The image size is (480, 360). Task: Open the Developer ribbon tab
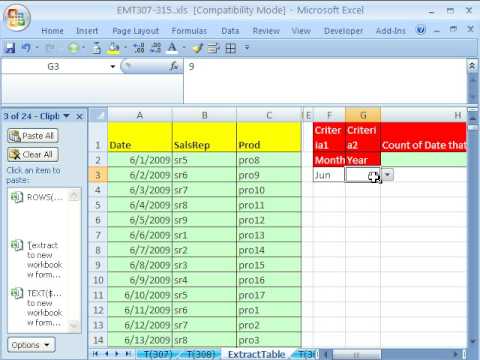coord(343,31)
